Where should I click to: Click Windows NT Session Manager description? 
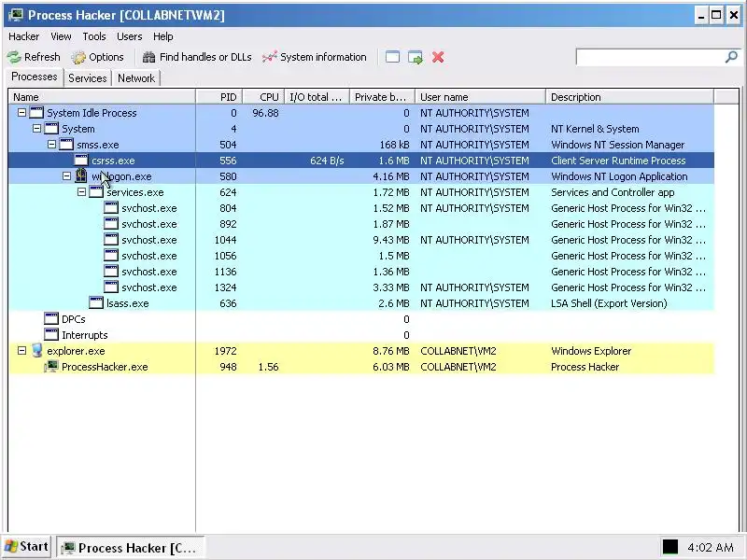pyautogui.click(x=617, y=145)
